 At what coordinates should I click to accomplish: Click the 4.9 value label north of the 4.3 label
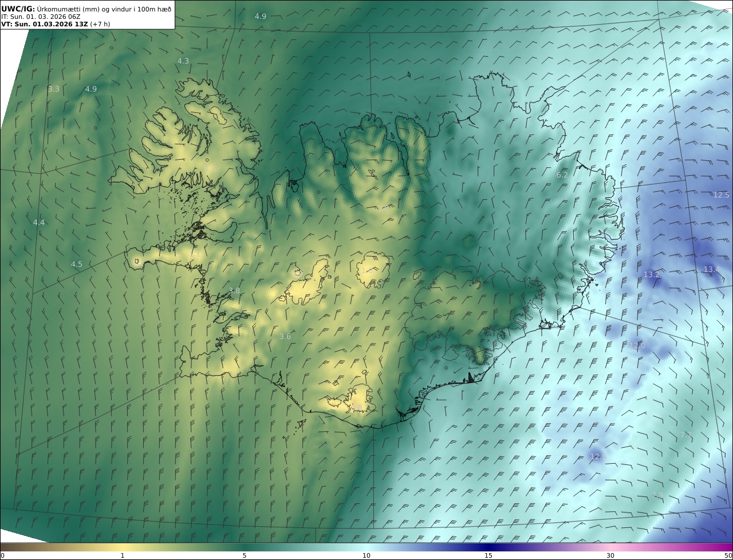pos(261,16)
